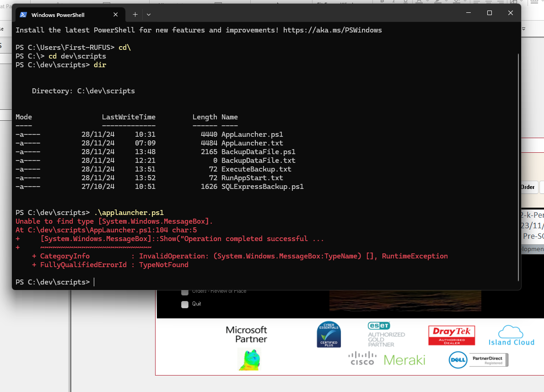Click the DrayTek Authorised Dealer logo
The height and width of the screenshot is (392, 544).
coord(452,335)
